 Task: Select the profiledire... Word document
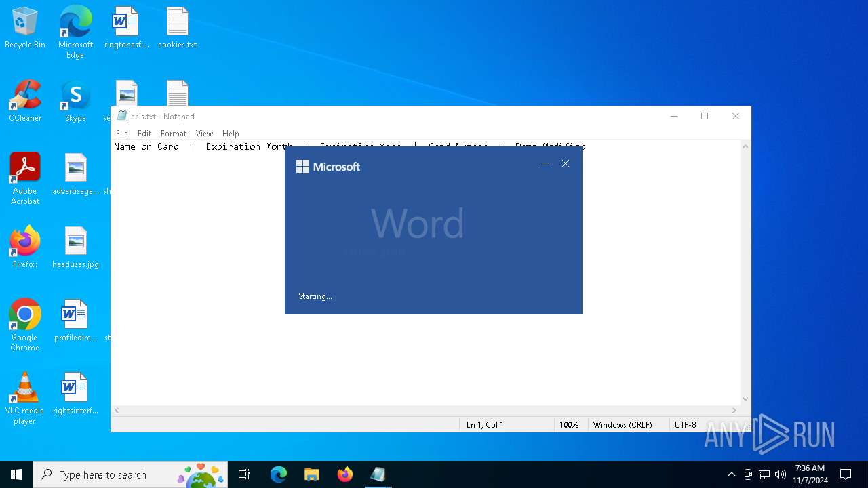coord(75,321)
